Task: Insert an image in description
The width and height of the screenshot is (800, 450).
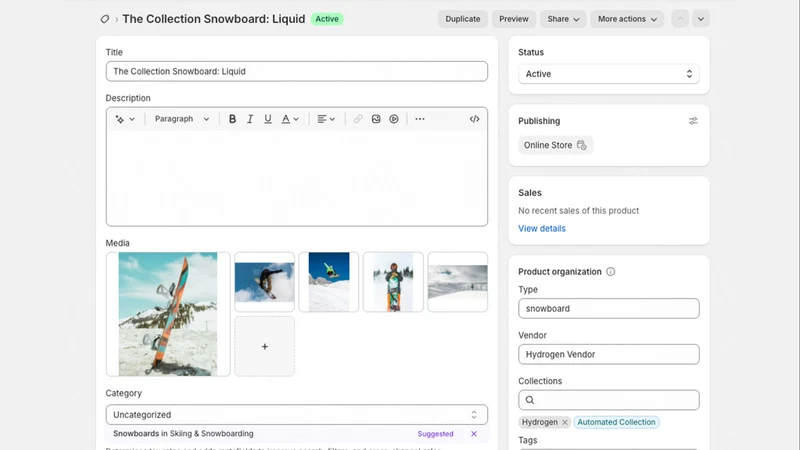Action: tap(376, 119)
